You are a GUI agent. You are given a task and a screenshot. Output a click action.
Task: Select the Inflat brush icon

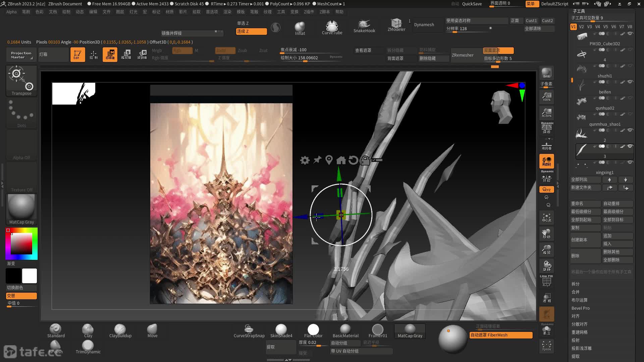coord(300,28)
